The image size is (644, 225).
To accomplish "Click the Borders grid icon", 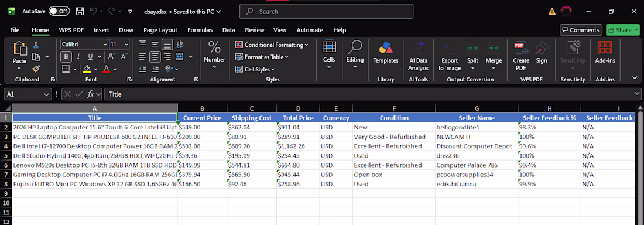I will click(x=66, y=69).
